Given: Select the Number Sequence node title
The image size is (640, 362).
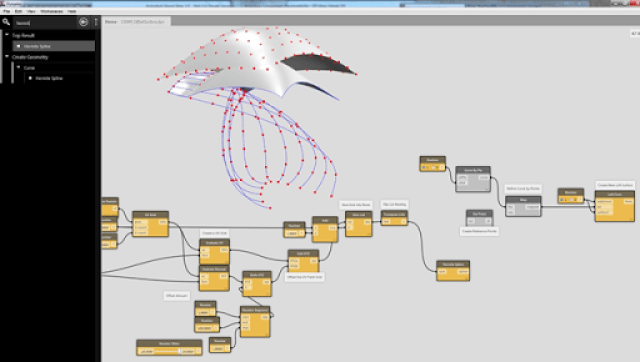Looking at the screenshot, I should coord(255,310).
